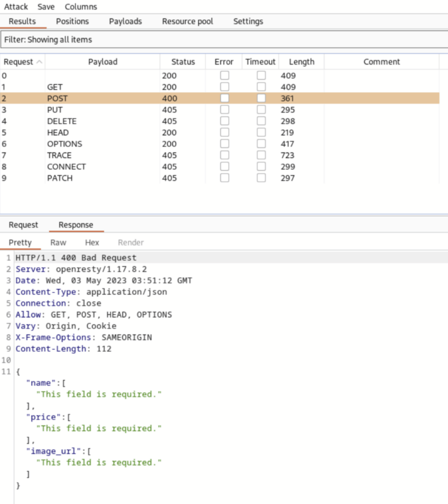Check the Error checkbox for the POST request
This screenshot has height=504, width=448.
(x=224, y=97)
